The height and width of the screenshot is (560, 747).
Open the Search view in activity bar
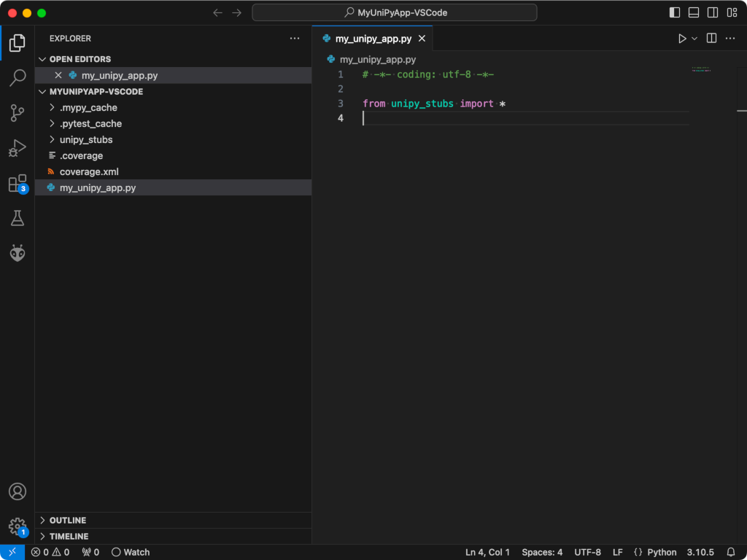[x=18, y=78]
